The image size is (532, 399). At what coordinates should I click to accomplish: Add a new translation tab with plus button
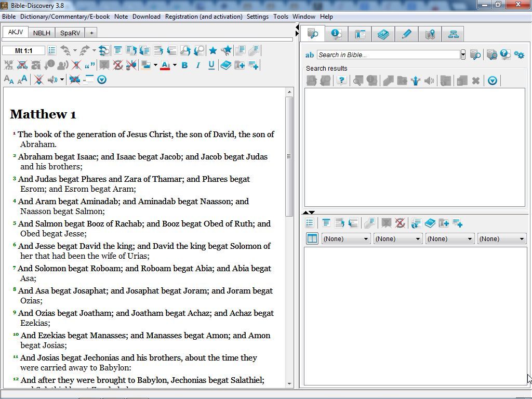click(91, 33)
